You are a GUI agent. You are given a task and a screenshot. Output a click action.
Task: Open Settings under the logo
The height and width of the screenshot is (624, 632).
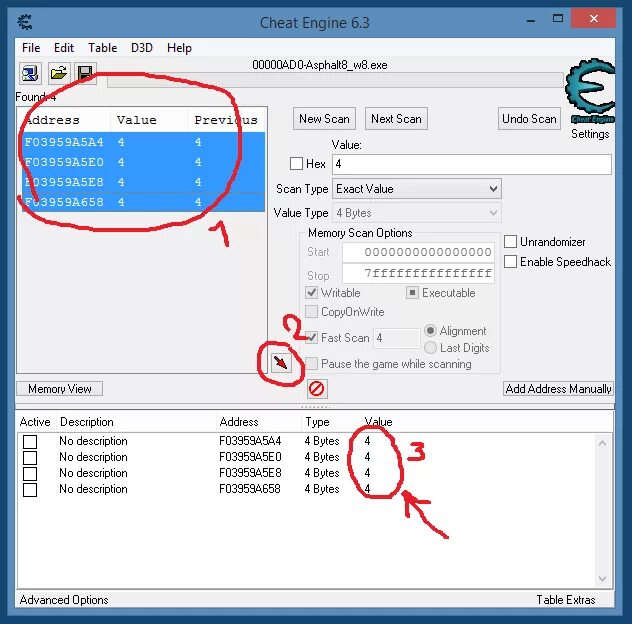tap(590, 134)
